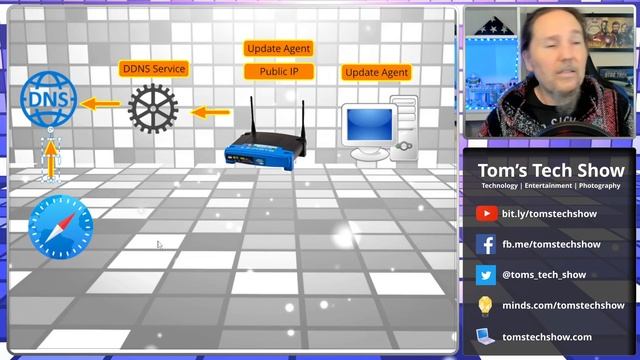
Task: Open the bit.ly/tomstechshow link
Action: coord(549,214)
